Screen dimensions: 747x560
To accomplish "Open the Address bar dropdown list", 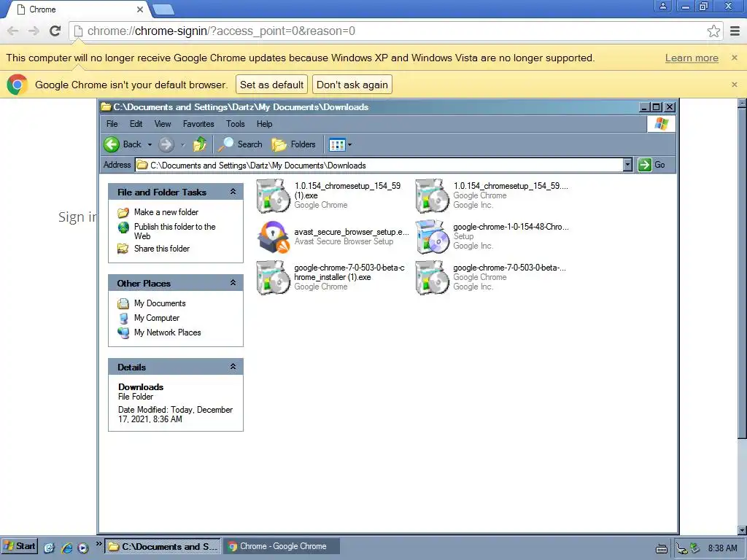I will pos(627,165).
